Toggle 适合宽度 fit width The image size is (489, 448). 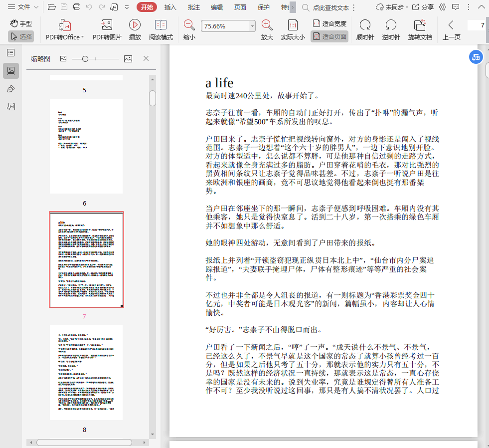[329, 23]
